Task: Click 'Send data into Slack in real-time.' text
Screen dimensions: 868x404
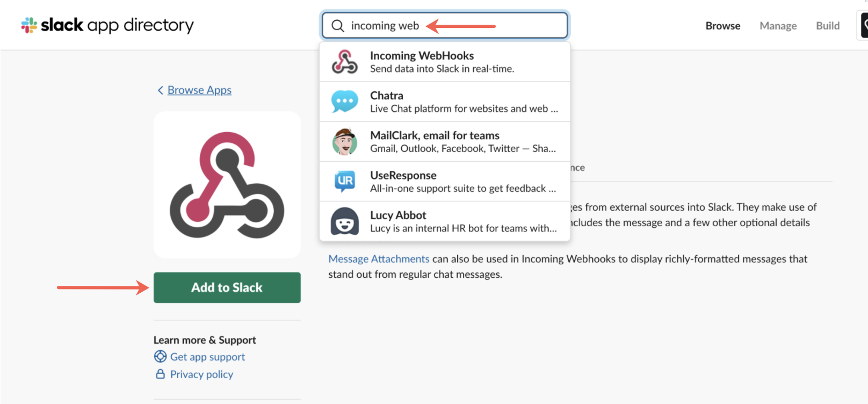Action: click(x=442, y=69)
